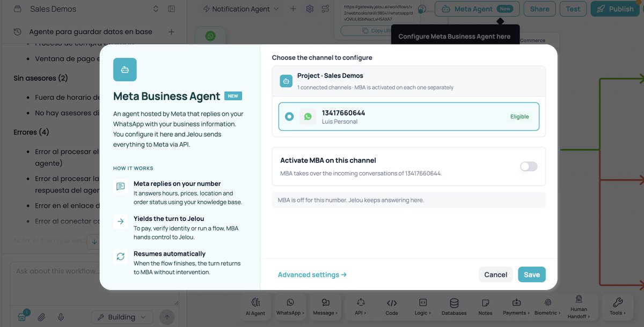644x327 pixels.
Task: Click the MBA is off for this number notice
Action: pos(409,200)
